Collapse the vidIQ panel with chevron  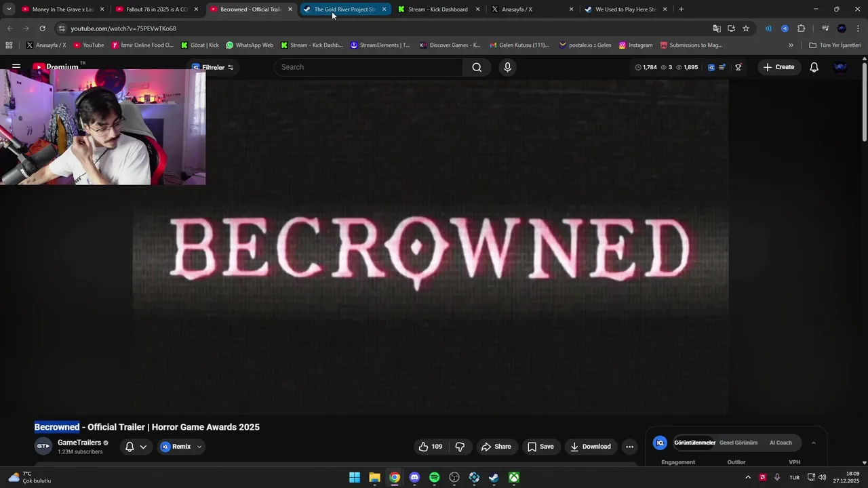(x=813, y=443)
